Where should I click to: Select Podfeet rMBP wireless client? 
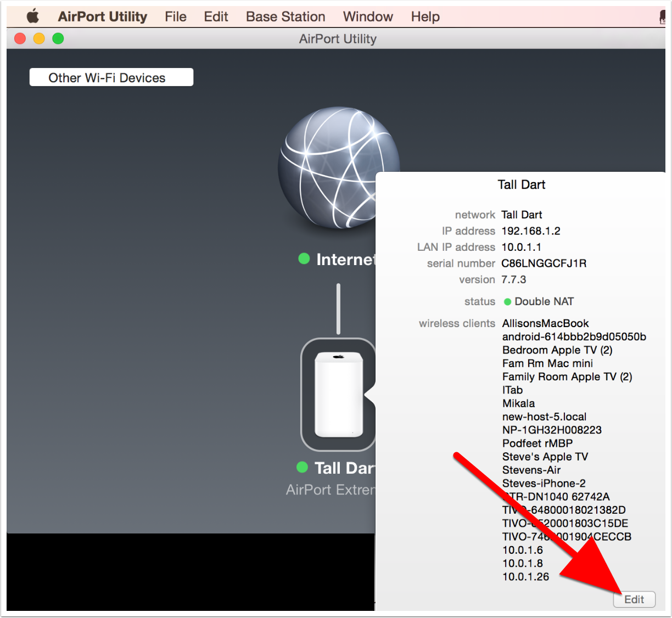[537, 443]
